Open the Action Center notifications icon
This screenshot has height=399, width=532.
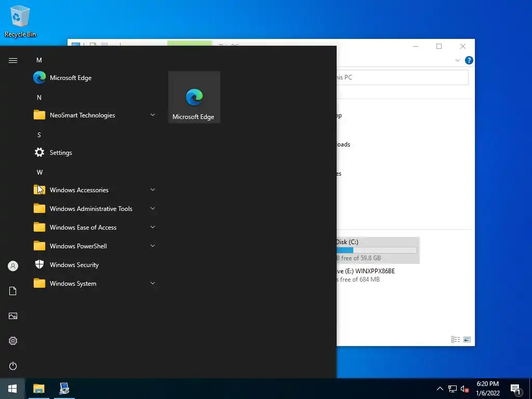[516, 390]
